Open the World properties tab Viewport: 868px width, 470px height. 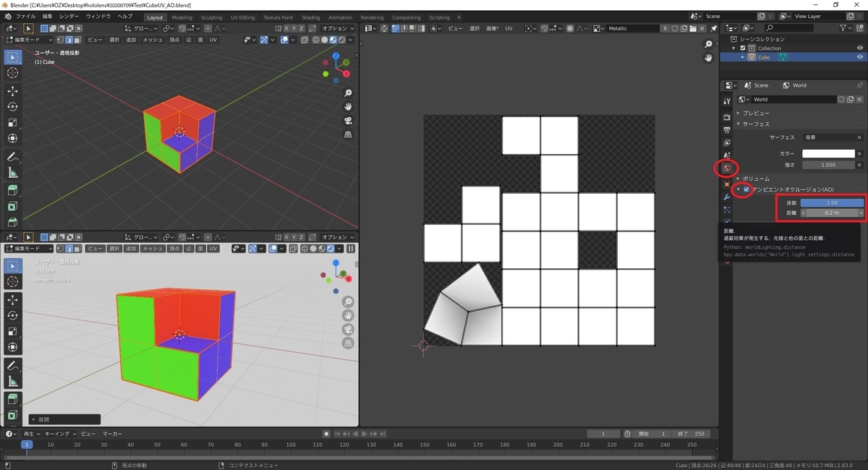point(726,168)
